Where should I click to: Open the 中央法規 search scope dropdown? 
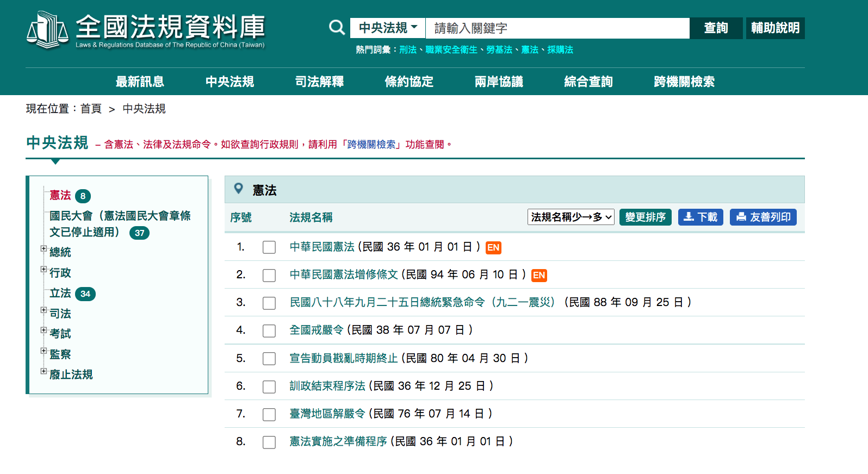[x=388, y=28]
